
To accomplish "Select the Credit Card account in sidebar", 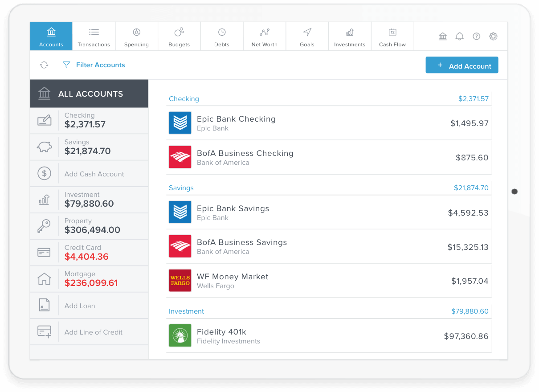I will click(x=89, y=252).
